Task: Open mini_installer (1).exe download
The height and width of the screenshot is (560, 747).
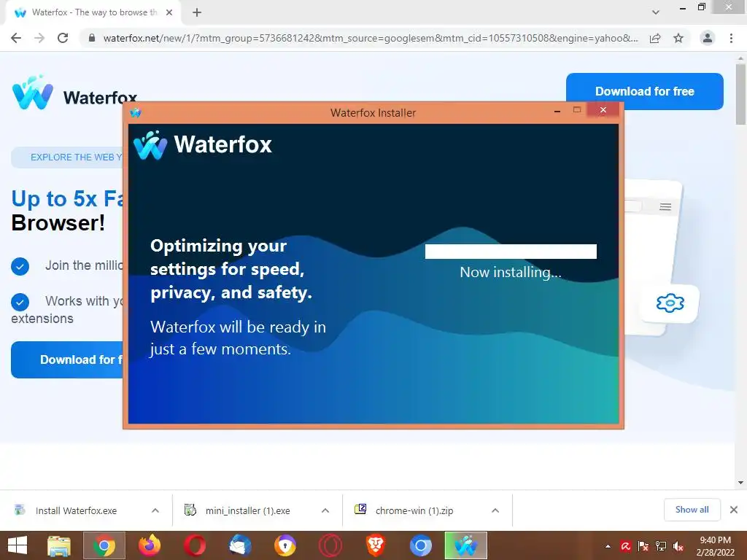Action: point(248,510)
